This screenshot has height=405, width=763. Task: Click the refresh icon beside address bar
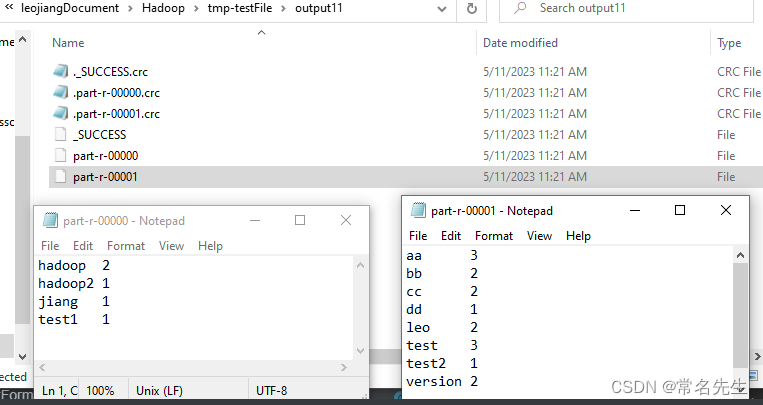point(472,8)
